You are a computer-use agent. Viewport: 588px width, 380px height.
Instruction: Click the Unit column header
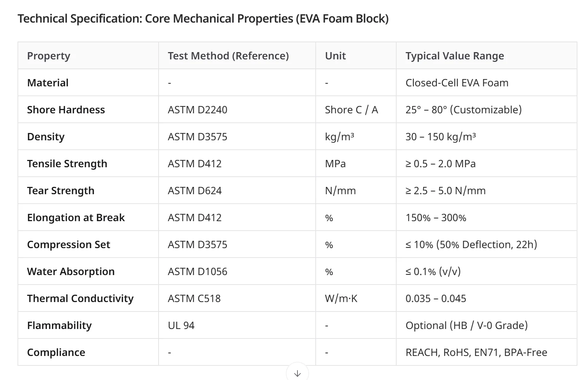click(335, 56)
